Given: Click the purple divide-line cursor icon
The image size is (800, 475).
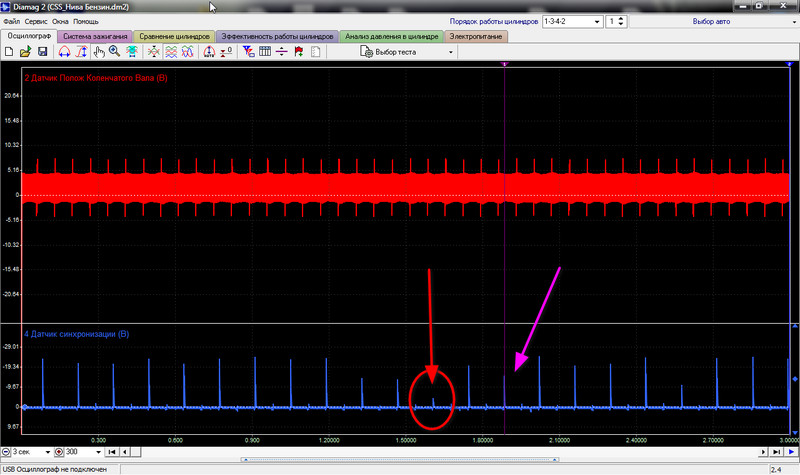Looking at the screenshot, I should (282, 52).
